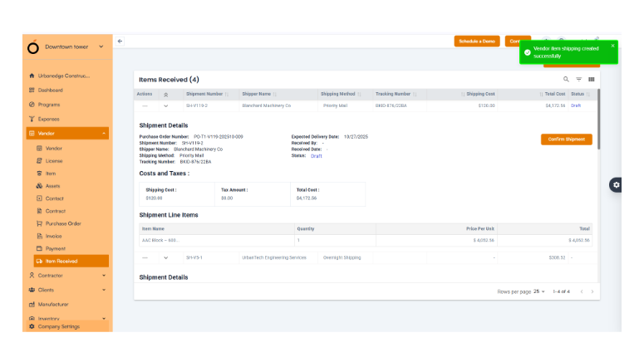Open the Rows per page dropdown

tap(539, 291)
